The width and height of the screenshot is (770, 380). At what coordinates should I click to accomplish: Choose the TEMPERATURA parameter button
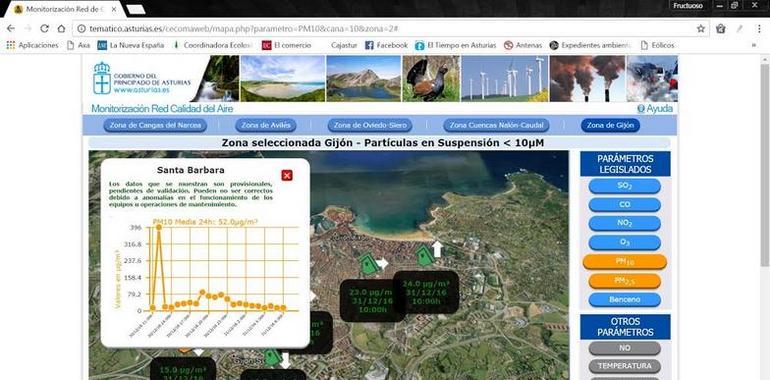[x=625, y=366]
